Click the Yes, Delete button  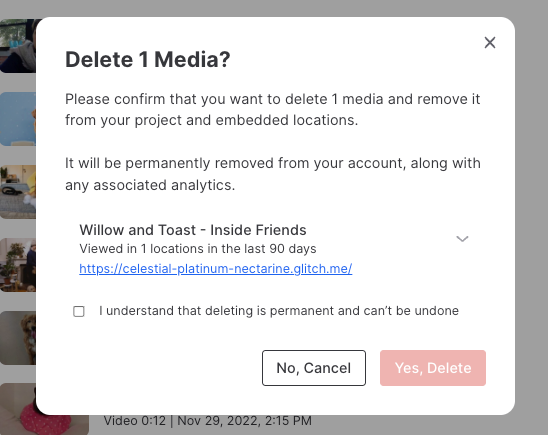click(x=433, y=368)
